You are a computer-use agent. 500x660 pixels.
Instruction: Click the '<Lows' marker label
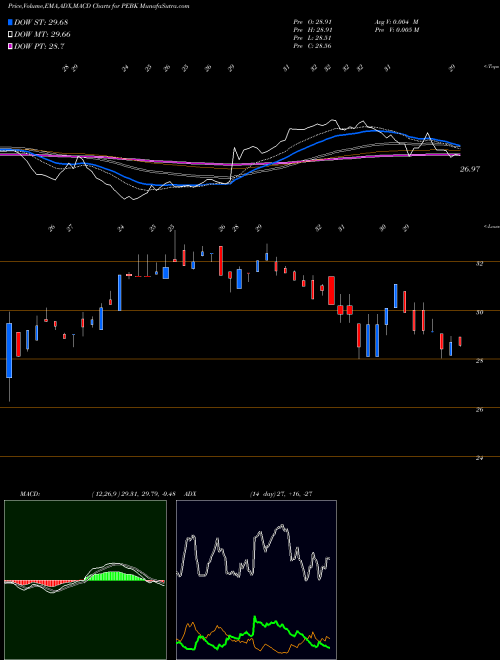(491, 226)
